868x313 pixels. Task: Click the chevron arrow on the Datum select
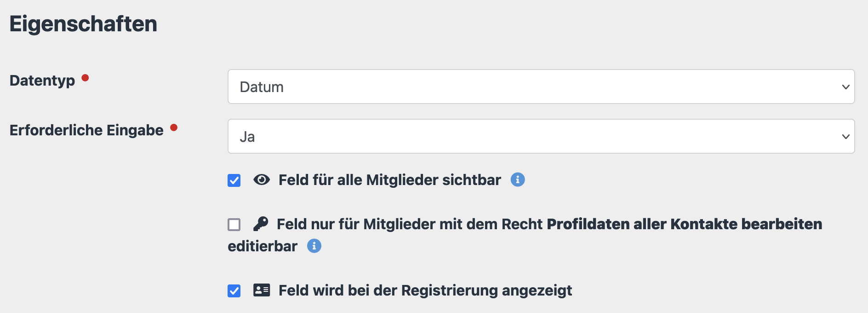click(845, 87)
